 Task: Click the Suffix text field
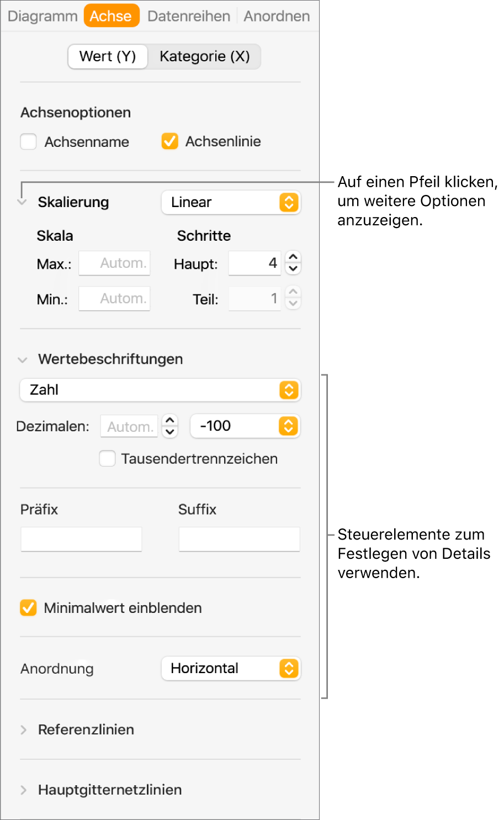pyautogui.click(x=239, y=539)
